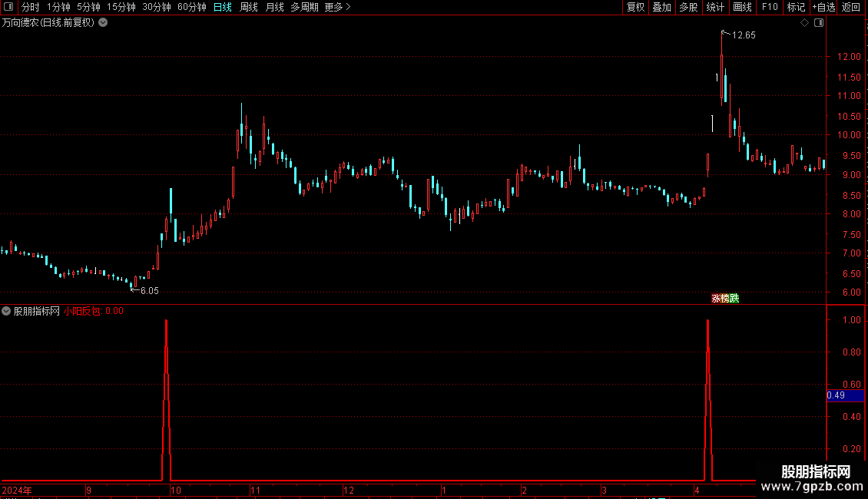Click the 6.05 low price label
Image resolution: width=868 pixels, height=499 pixels.
click(x=150, y=291)
